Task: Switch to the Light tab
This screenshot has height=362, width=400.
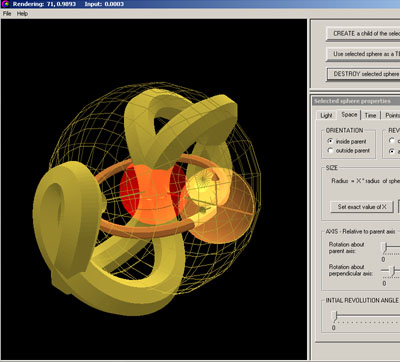Action: pos(326,115)
